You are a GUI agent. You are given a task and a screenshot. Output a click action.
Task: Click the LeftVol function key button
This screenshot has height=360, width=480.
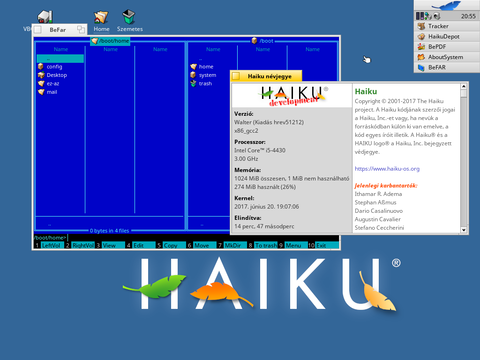pos(52,245)
